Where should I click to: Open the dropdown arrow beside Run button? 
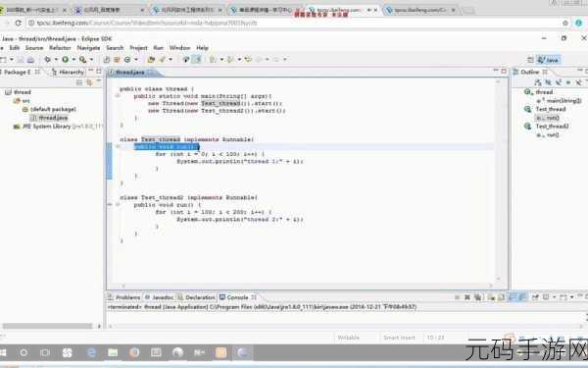73,59
